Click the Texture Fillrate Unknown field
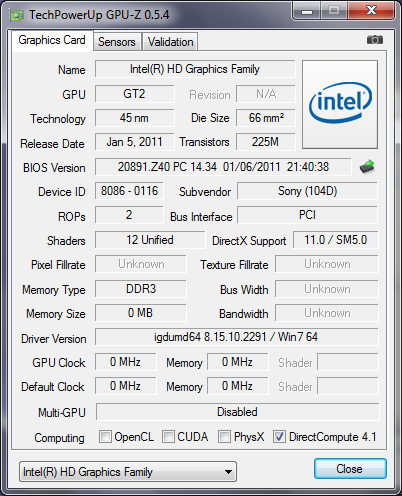This screenshot has width=402, height=496. tap(327, 264)
